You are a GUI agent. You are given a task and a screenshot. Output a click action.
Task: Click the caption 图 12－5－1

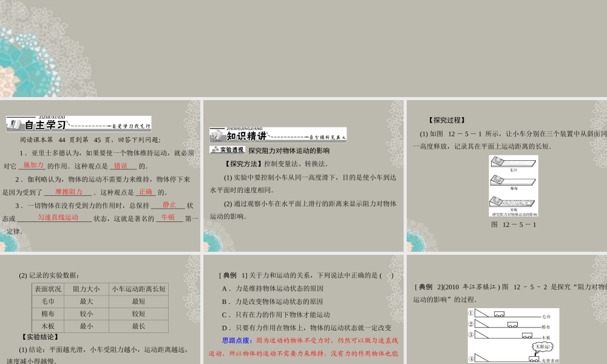point(514,224)
